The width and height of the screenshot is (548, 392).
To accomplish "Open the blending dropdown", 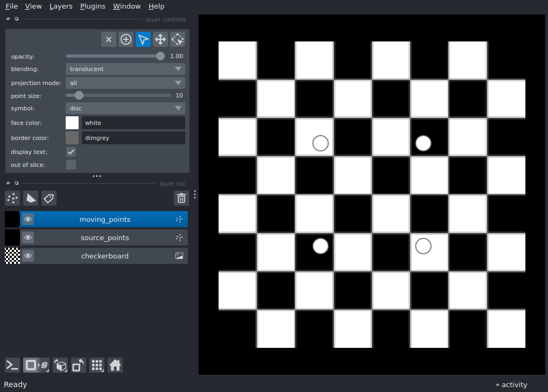I will coord(125,69).
